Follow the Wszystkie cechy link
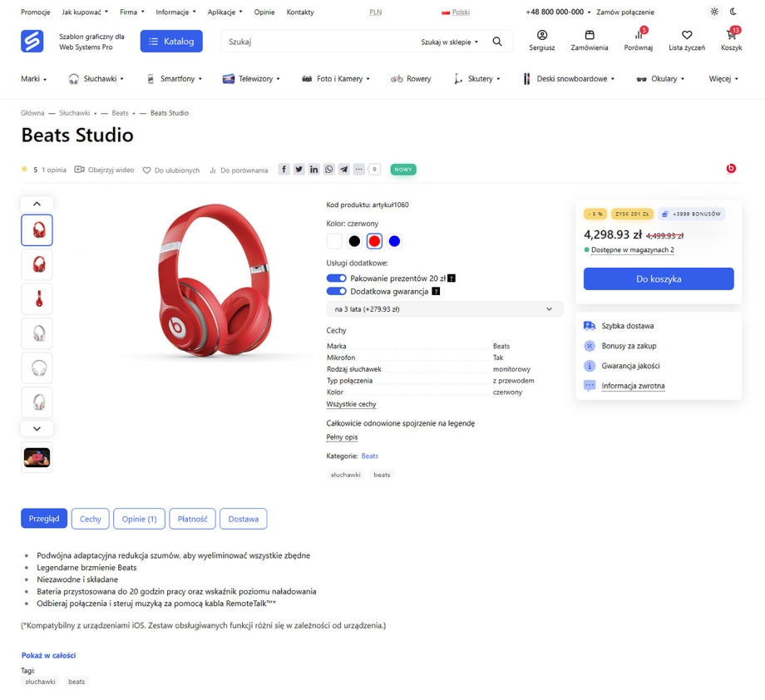The width and height of the screenshot is (765, 700). (x=351, y=404)
